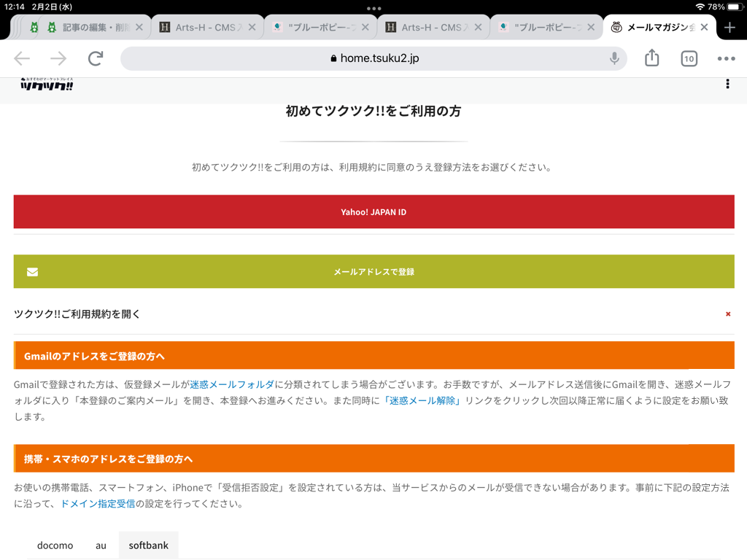
Task: Select the docomo carrier tab
Action: click(55, 545)
